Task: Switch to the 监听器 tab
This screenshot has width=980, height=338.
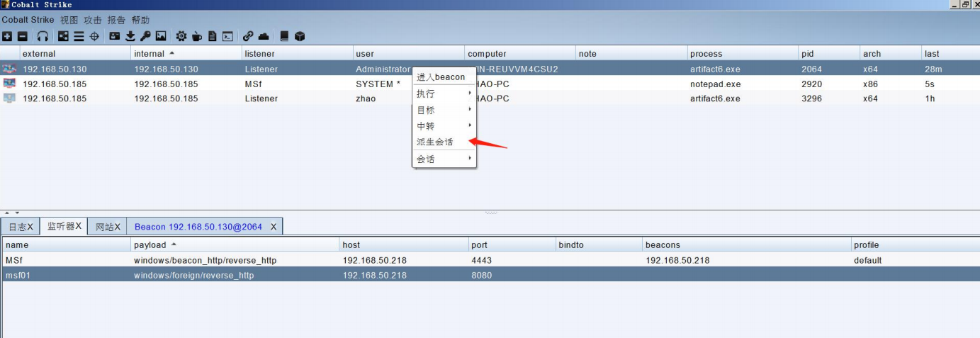Action: tap(64, 227)
